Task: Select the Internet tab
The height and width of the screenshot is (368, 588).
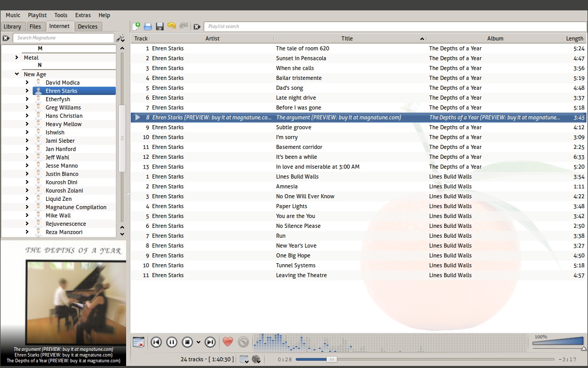Action: 59,26
